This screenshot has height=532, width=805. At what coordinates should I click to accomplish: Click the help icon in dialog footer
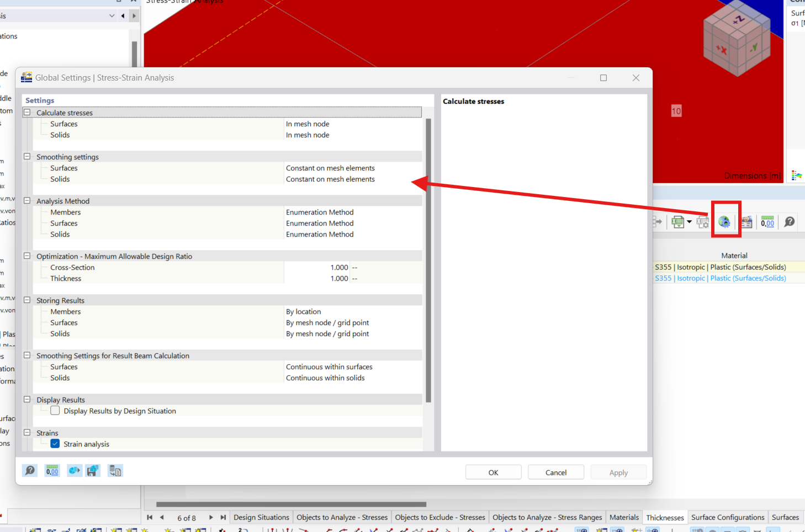tap(30, 471)
